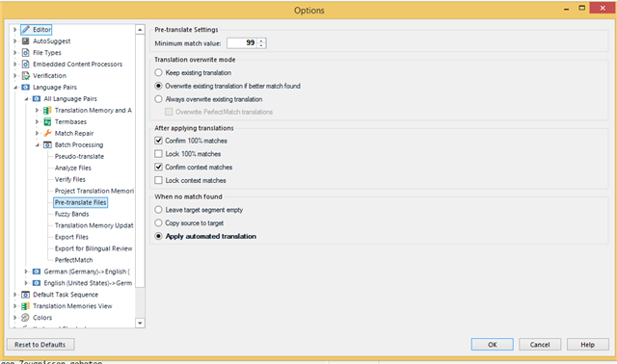Collapse the Batch Processing node
617x364 pixels.
pyautogui.click(x=38, y=145)
